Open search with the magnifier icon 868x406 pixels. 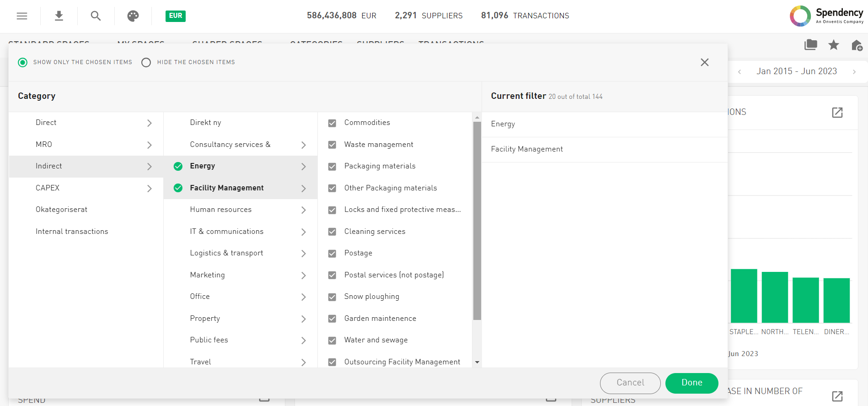96,16
